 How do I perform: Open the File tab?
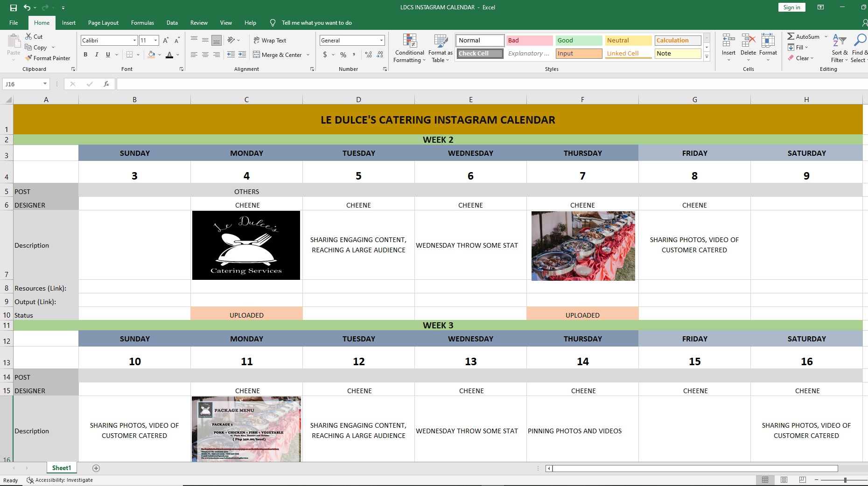coord(14,23)
